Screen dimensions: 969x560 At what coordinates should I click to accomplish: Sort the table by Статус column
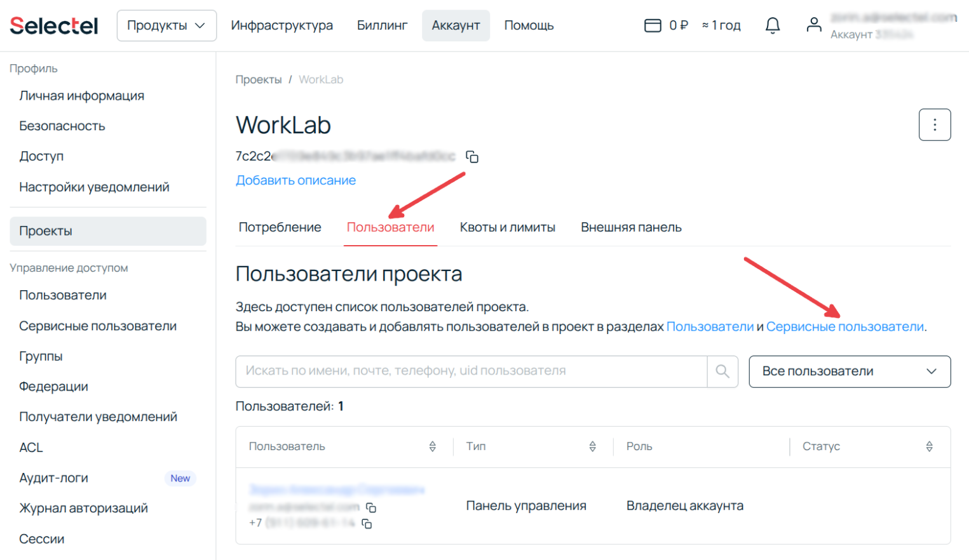point(928,446)
